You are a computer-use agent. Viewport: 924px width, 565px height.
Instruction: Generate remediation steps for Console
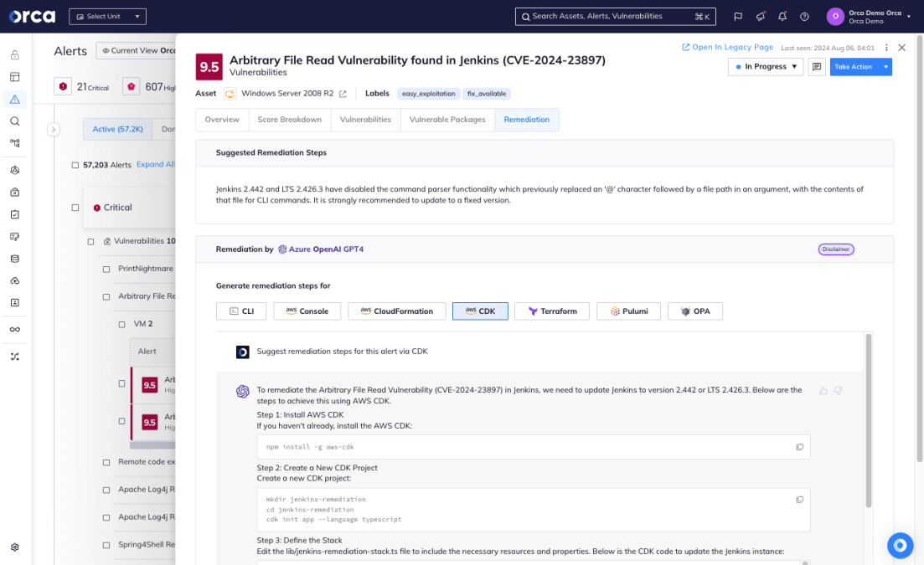(307, 311)
